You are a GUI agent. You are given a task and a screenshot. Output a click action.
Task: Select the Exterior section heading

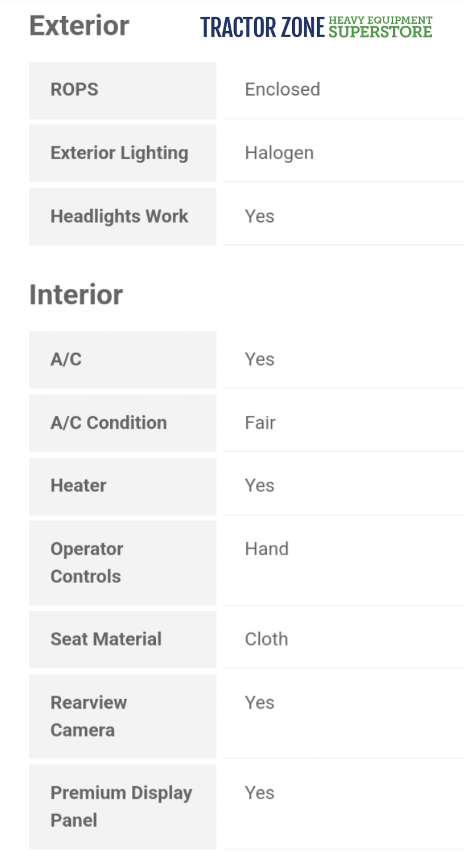click(x=79, y=26)
